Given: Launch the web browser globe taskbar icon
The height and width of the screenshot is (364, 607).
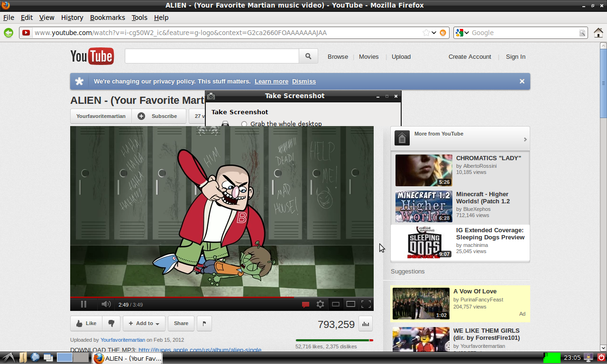Looking at the screenshot, I should point(35,357).
